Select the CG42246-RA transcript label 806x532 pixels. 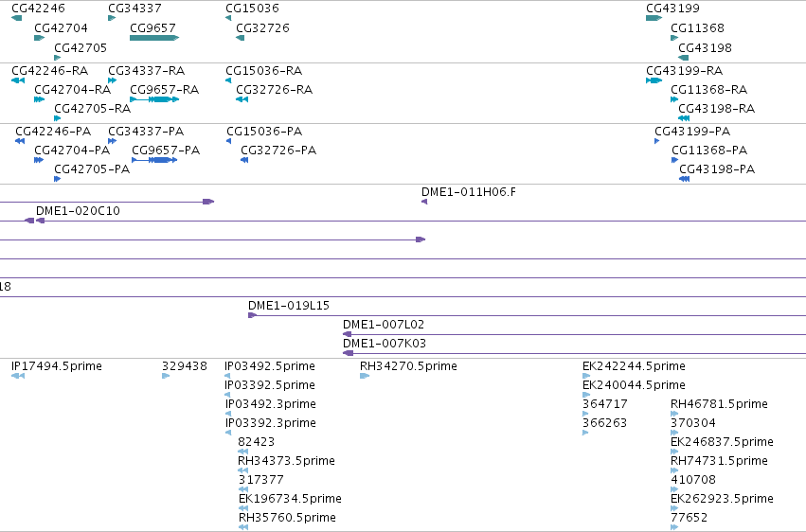coord(49,70)
